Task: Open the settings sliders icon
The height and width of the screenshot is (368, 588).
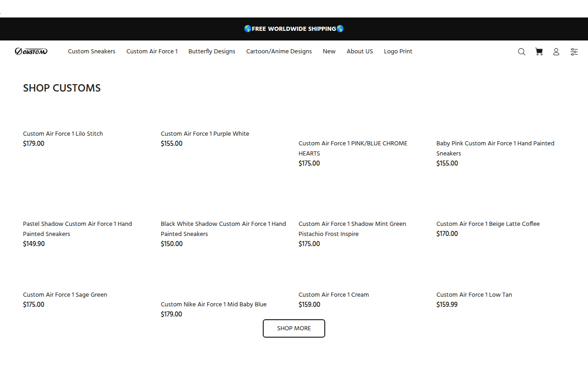Action: 574,52
